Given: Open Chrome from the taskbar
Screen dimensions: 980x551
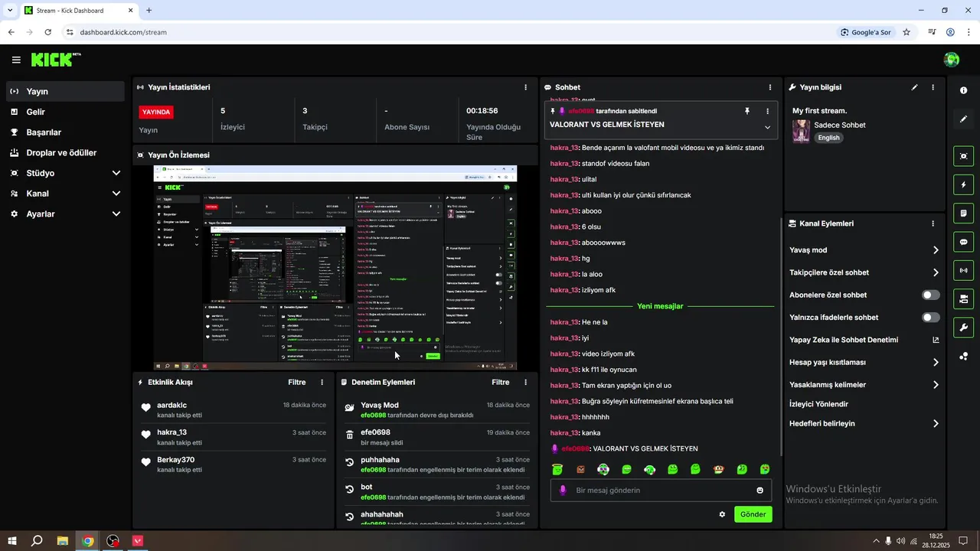Looking at the screenshot, I should pos(88,541).
